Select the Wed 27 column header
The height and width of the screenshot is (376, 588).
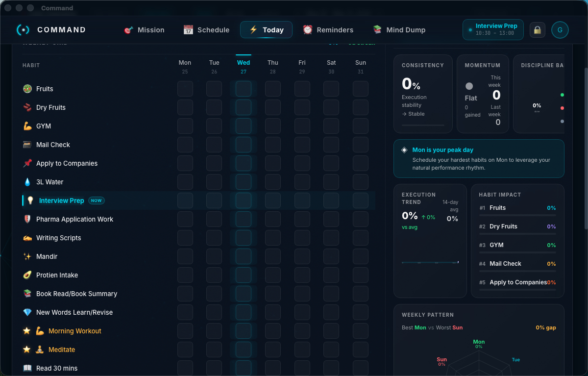pos(244,67)
